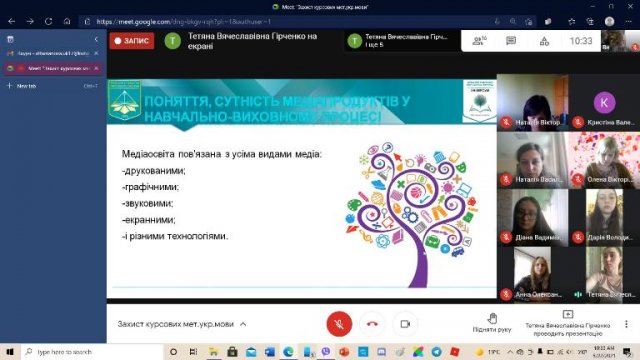Launch Telegram from the taskbar
Viewport: 640px width, 360px height.
click(x=436, y=352)
